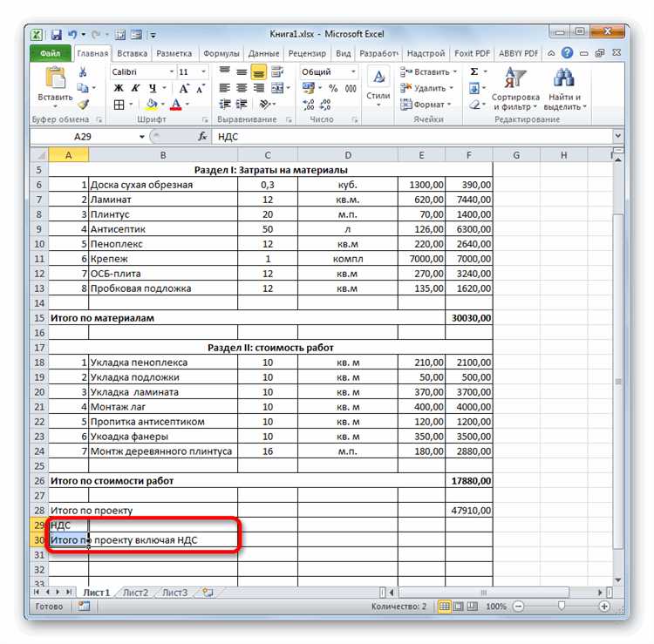Open Excel help with the question mark
Viewport: 654px width, 644px height.
(x=567, y=53)
